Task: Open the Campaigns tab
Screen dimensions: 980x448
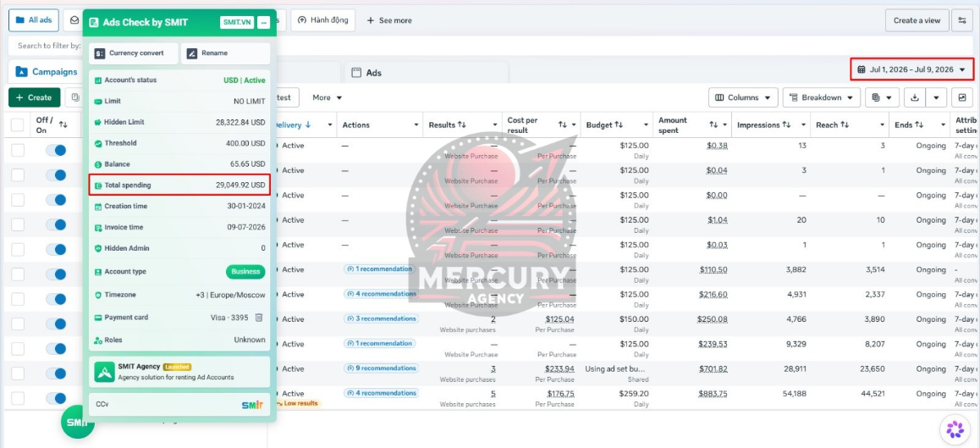Action: (x=47, y=72)
